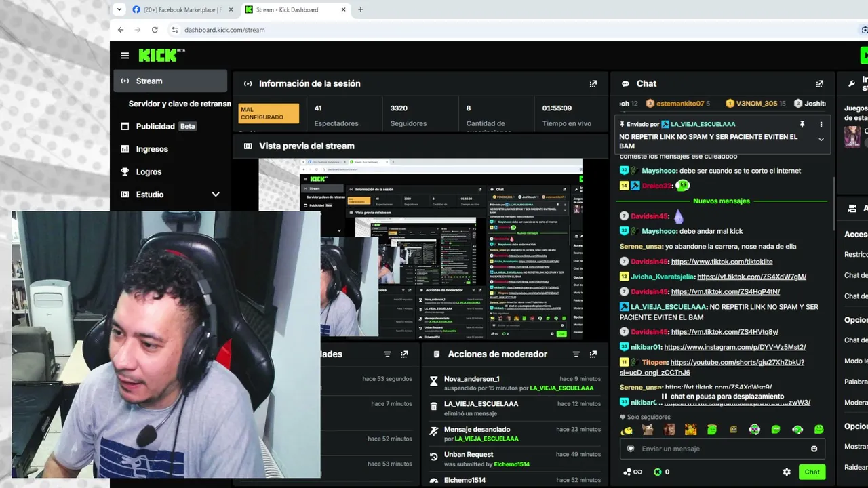868x488 pixels.
Task: Click the unpin icon beside Mensaje desanclado
Action: pos(434,431)
